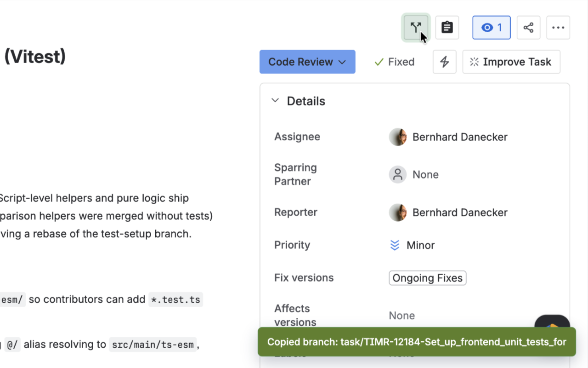Open the Code Review status dropdown
Screen dimensions: 588x368
pos(307,62)
